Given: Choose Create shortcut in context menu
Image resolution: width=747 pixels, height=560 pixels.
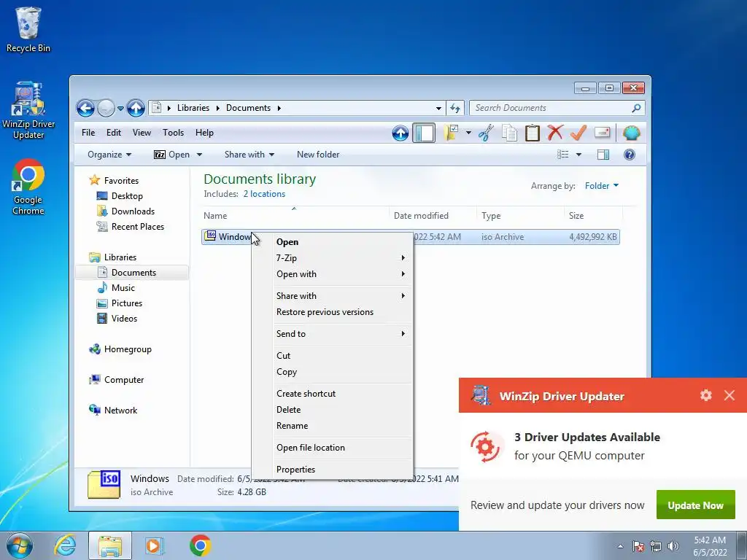Looking at the screenshot, I should pos(332,394).
